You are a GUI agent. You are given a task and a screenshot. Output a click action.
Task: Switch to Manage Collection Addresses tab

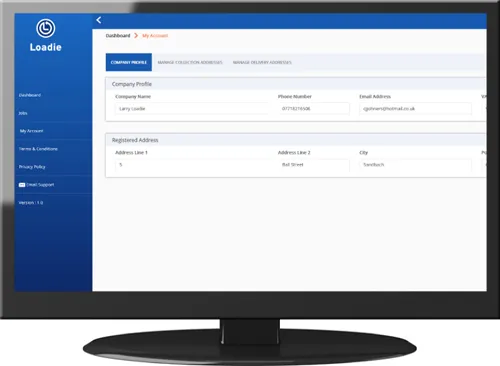(x=190, y=62)
